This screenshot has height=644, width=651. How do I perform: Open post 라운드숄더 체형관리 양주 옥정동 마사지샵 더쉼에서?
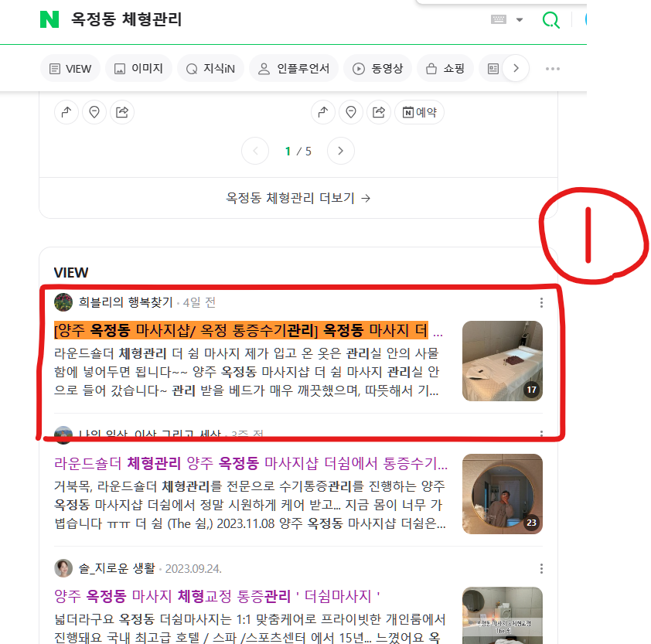[251, 463]
